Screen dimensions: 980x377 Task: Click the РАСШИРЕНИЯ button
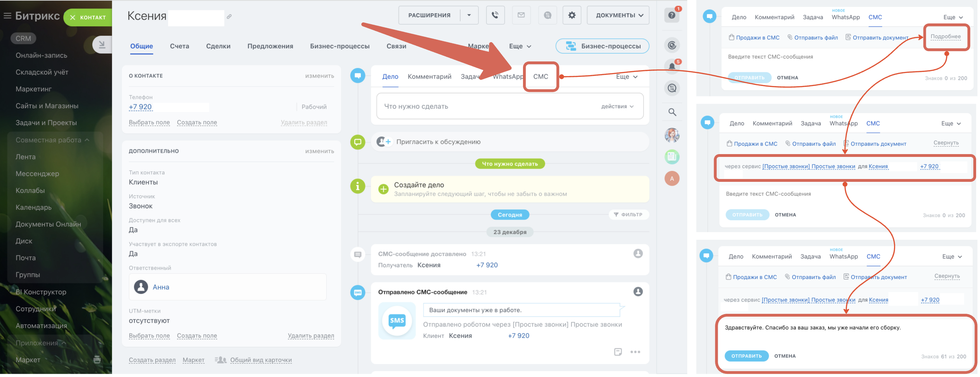(429, 15)
